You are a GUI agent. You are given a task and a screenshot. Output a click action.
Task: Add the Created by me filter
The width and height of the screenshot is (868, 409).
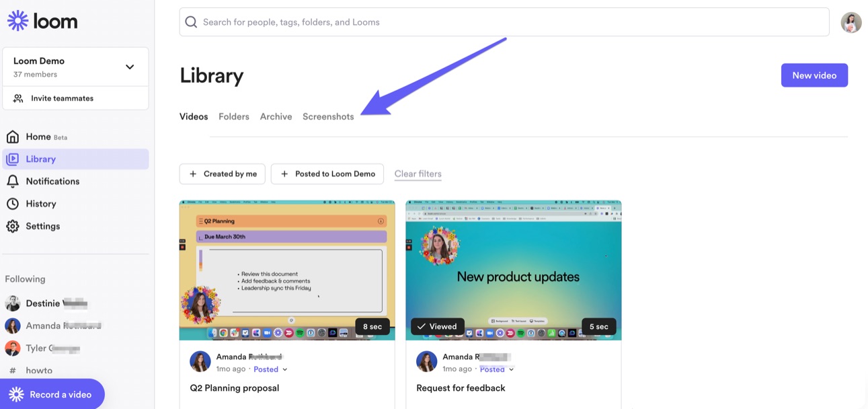pos(223,174)
